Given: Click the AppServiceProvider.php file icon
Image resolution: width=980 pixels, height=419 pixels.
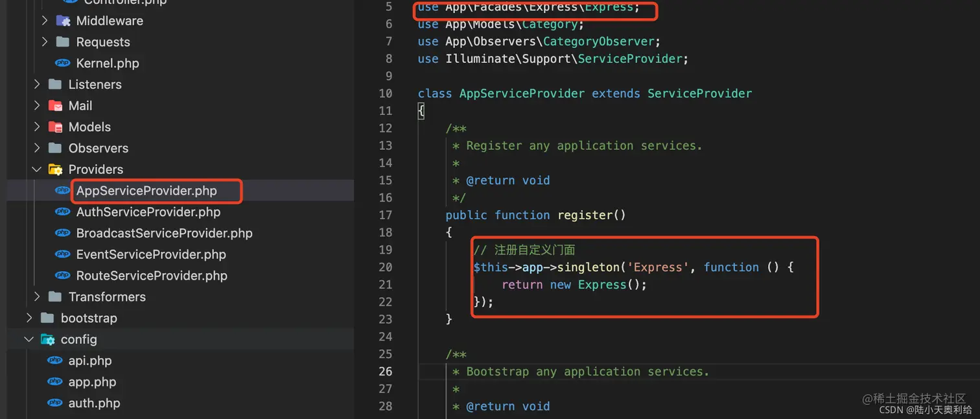Looking at the screenshot, I should pyautogui.click(x=63, y=191).
